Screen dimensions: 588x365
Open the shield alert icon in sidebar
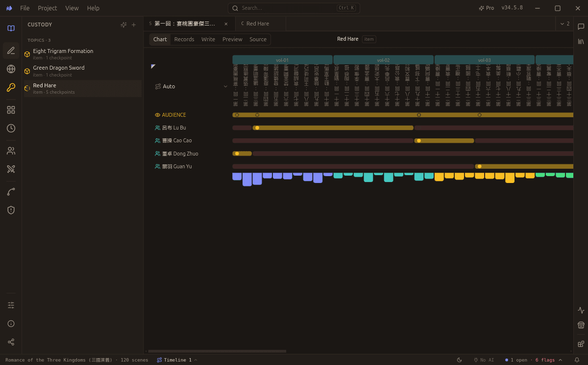tap(11, 210)
